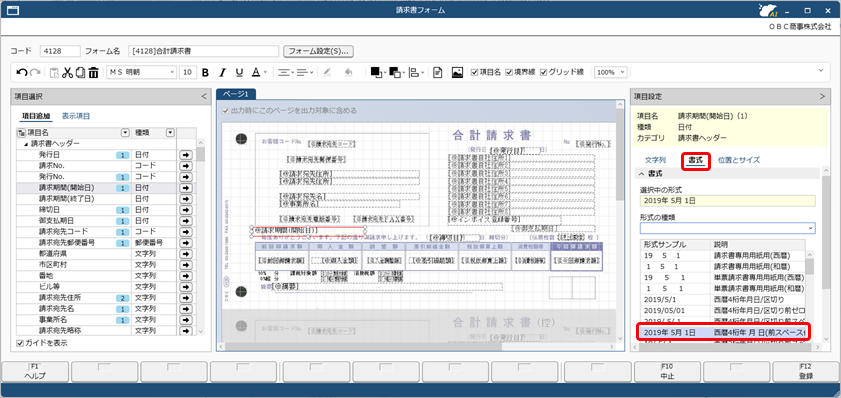The image size is (841, 398).
Task: Collapse the 項目選択 panel with chevron
Action: click(x=203, y=97)
